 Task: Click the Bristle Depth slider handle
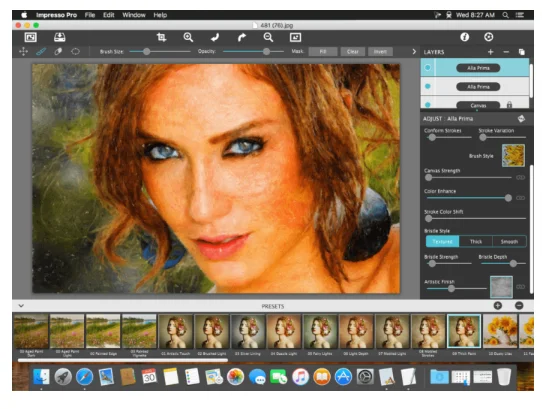(x=513, y=263)
